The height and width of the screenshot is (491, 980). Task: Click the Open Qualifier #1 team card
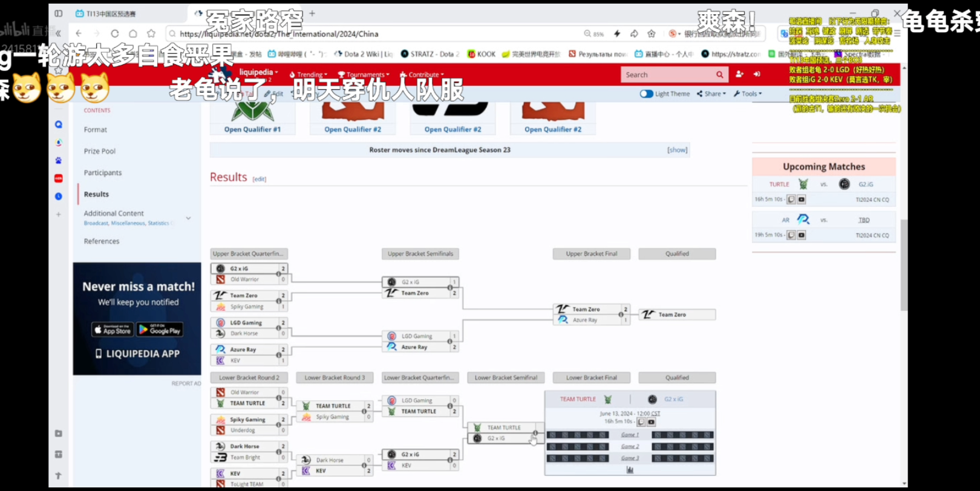(253, 119)
